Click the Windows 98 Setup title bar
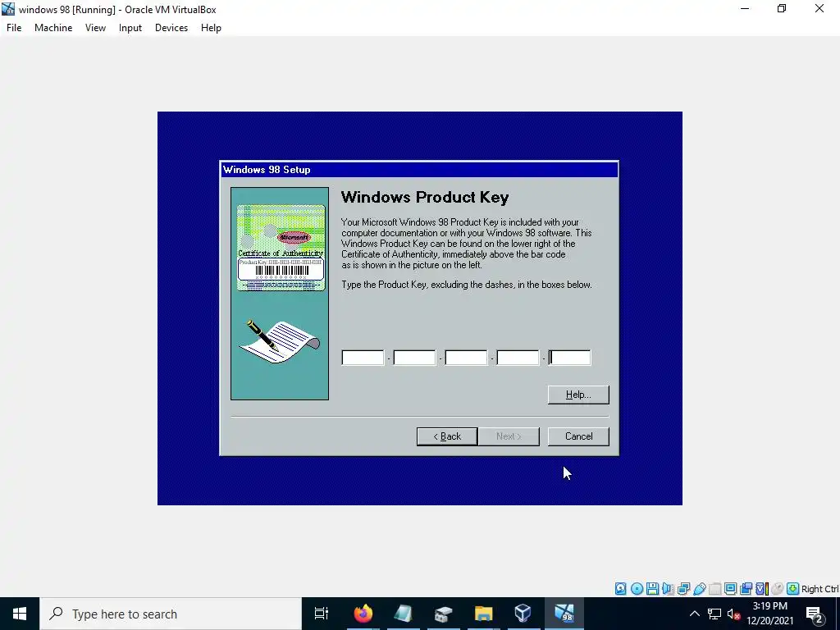This screenshot has width=840, height=630. (419, 170)
